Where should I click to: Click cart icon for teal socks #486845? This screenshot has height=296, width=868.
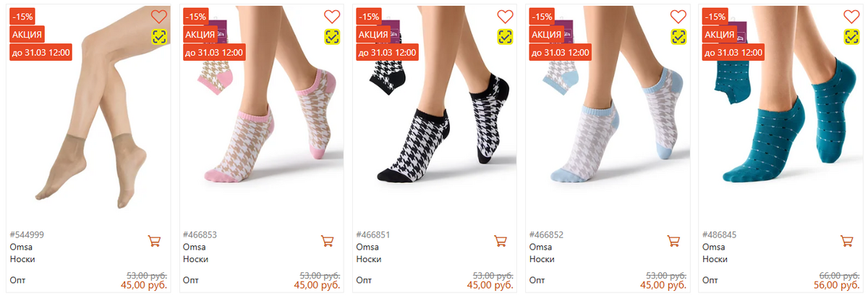[x=846, y=241]
